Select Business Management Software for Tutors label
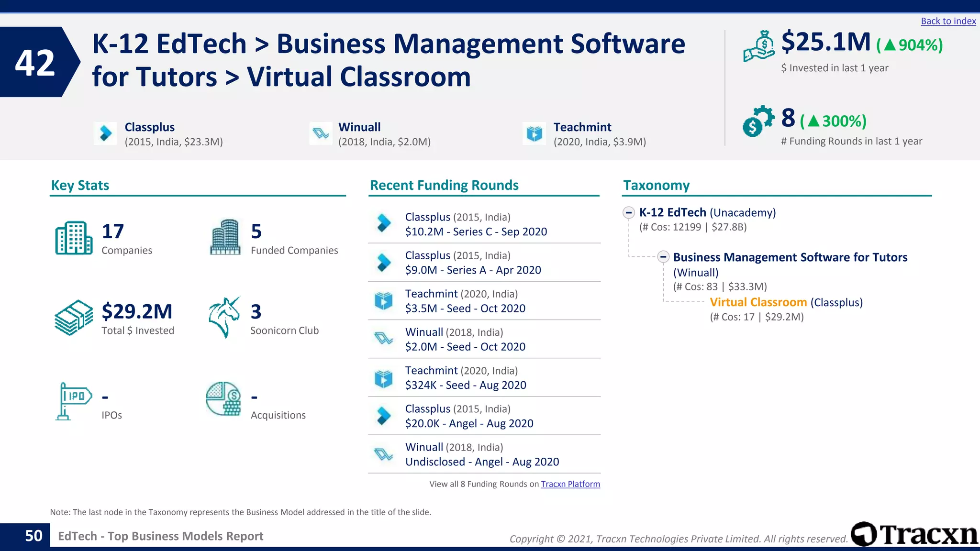Viewport: 980px width, 551px height. pos(790,257)
